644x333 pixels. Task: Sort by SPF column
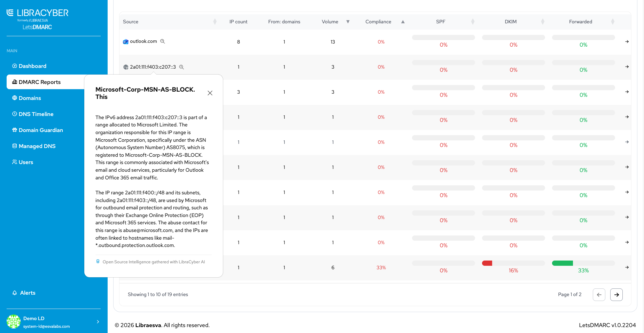click(473, 22)
